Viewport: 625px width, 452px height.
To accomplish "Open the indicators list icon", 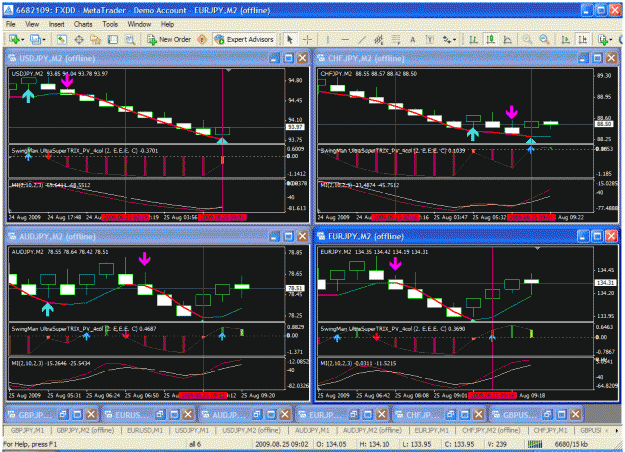I will (x=603, y=39).
